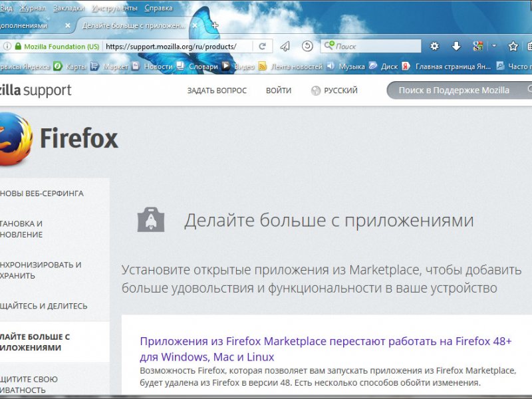Focus the browser Поиск search box

pos(371,46)
